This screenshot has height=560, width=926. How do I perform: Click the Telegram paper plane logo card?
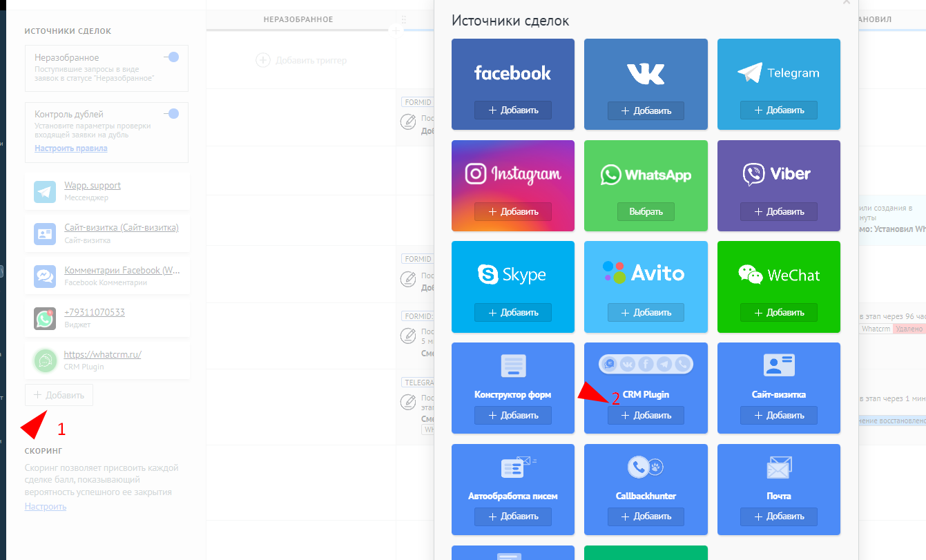pos(778,73)
